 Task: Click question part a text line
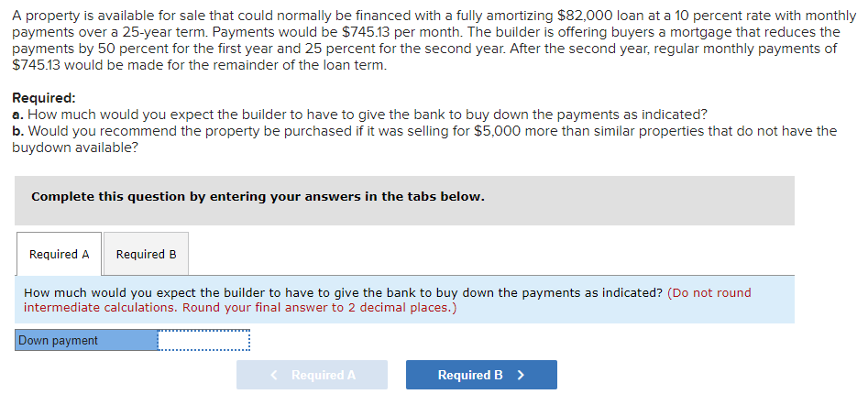coord(360,115)
